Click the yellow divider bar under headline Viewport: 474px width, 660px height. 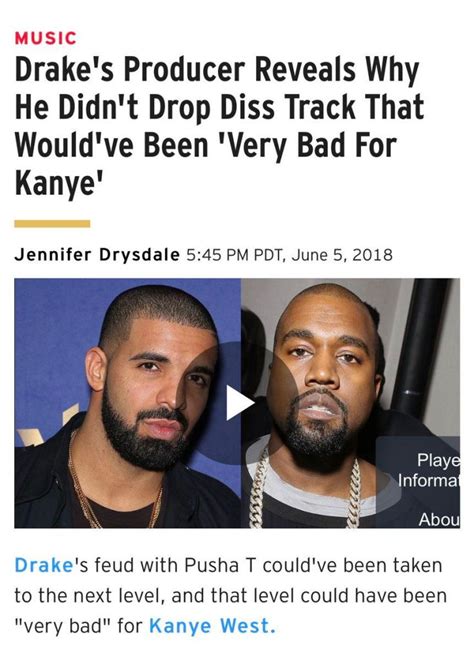pos(52,224)
